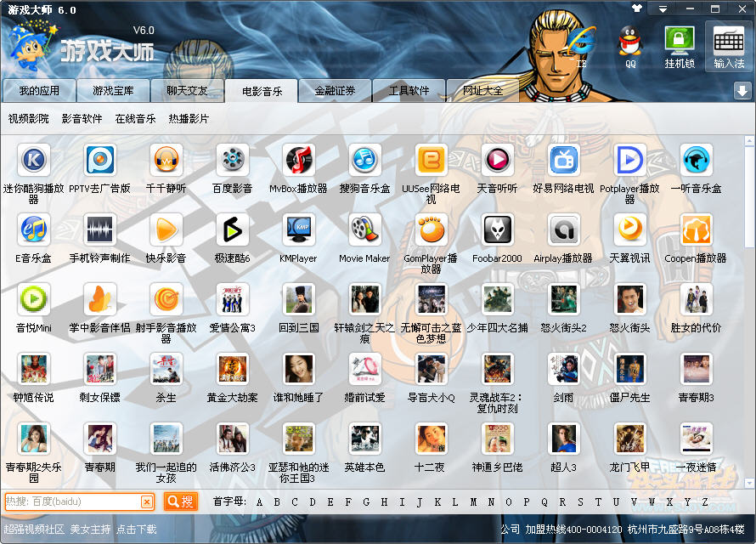The image size is (756, 544).
Task: Launch Coopen播放器
Action: tap(696, 229)
